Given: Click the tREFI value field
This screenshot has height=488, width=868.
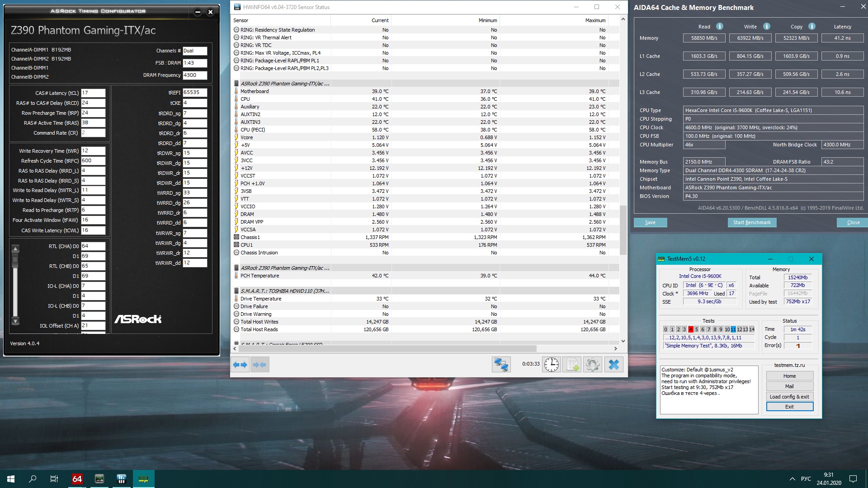Looking at the screenshot, I should click(195, 92).
